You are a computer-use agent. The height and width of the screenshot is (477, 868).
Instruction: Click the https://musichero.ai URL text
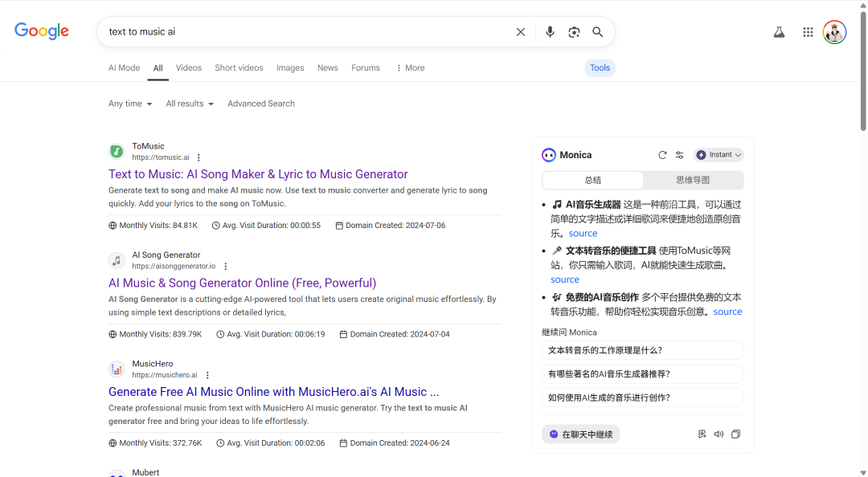click(165, 375)
